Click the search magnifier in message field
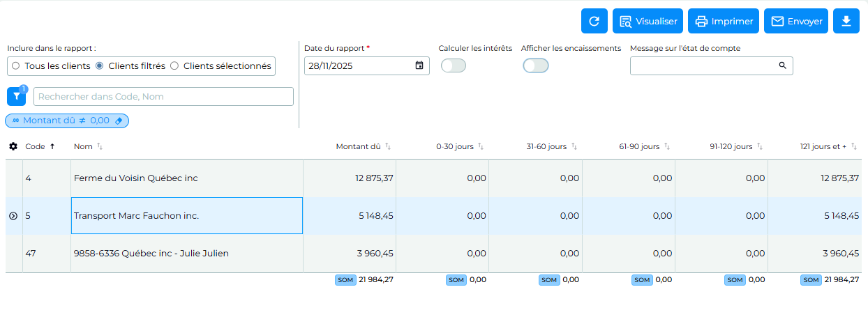 click(783, 65)
